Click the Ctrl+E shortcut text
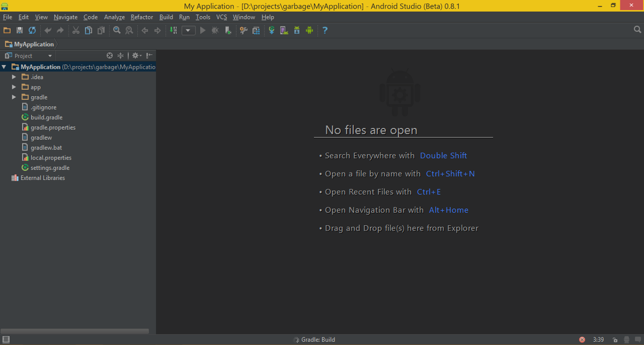Image resolution: width=644 pixels, height=345 pixels. click(x=429, y=192)
